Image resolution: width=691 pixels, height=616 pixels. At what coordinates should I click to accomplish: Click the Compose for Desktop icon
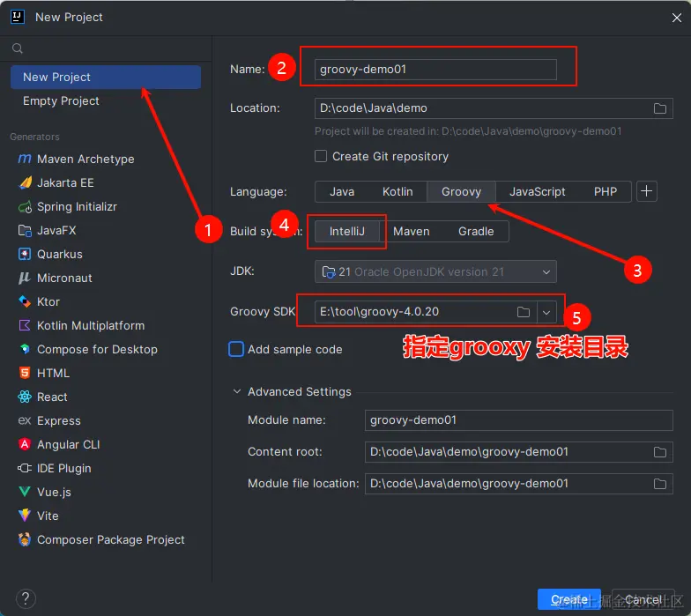[25, 349]
